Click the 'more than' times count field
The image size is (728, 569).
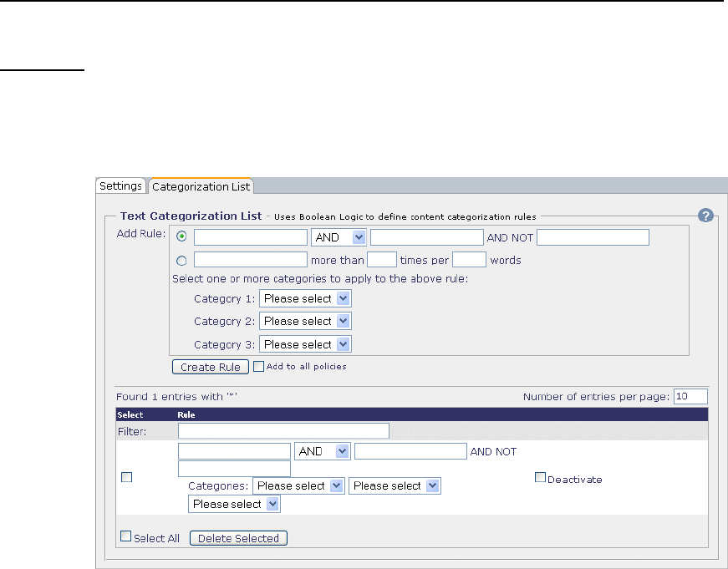[x=382, y=260]
